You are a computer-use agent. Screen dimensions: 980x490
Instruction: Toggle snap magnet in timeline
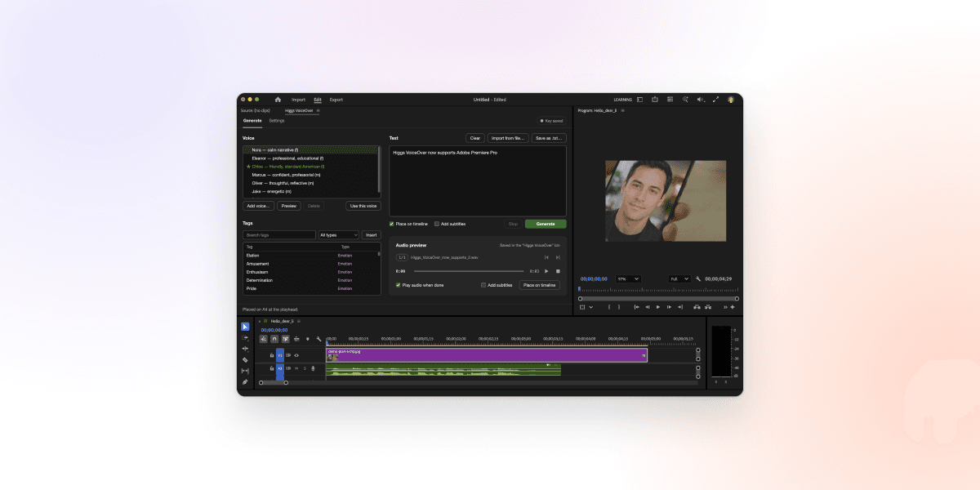coord(274,339)
